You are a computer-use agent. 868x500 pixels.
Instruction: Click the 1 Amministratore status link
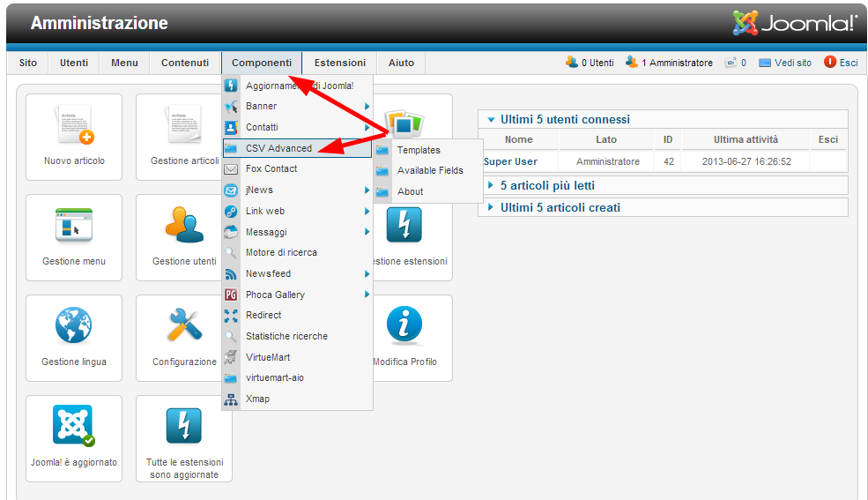click(x=677, y=63)
